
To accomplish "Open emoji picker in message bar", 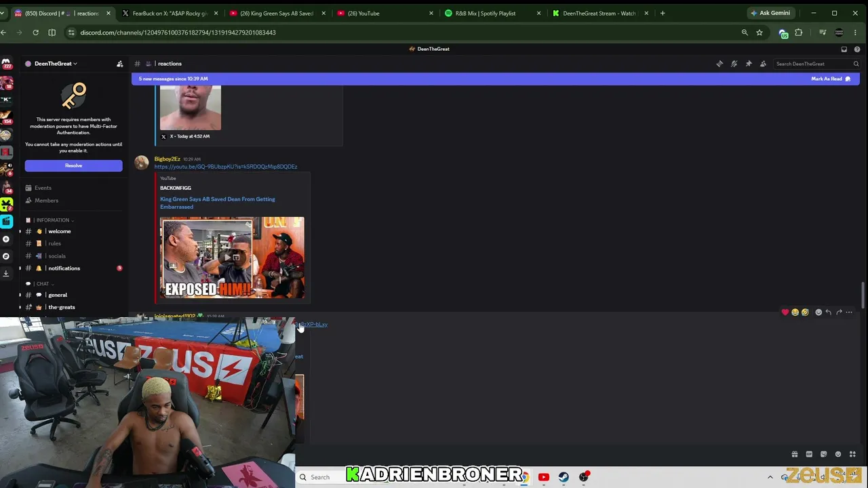I will pos(838,454).
